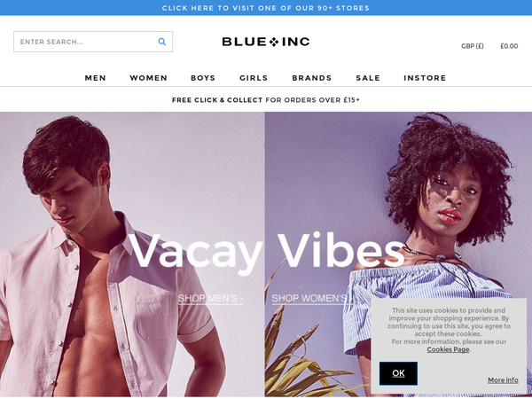
Task: Follow the Shop Men's link
Action: click(x=211, y=298)
